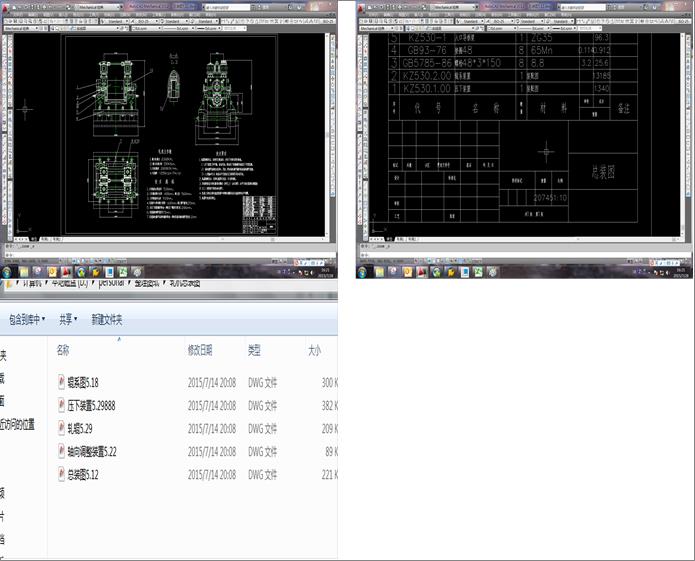Open 共享 dropdown in Explorer toolbar

(68, 319)
